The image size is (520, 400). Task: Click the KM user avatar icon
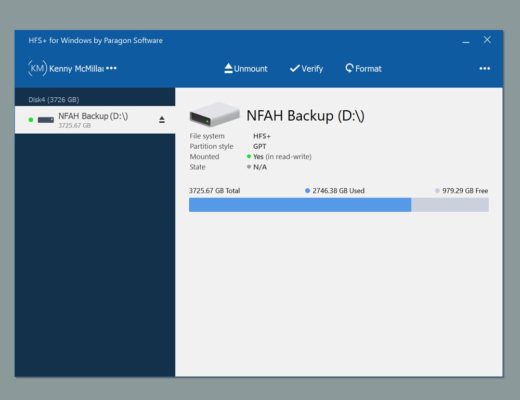(37, 68)
